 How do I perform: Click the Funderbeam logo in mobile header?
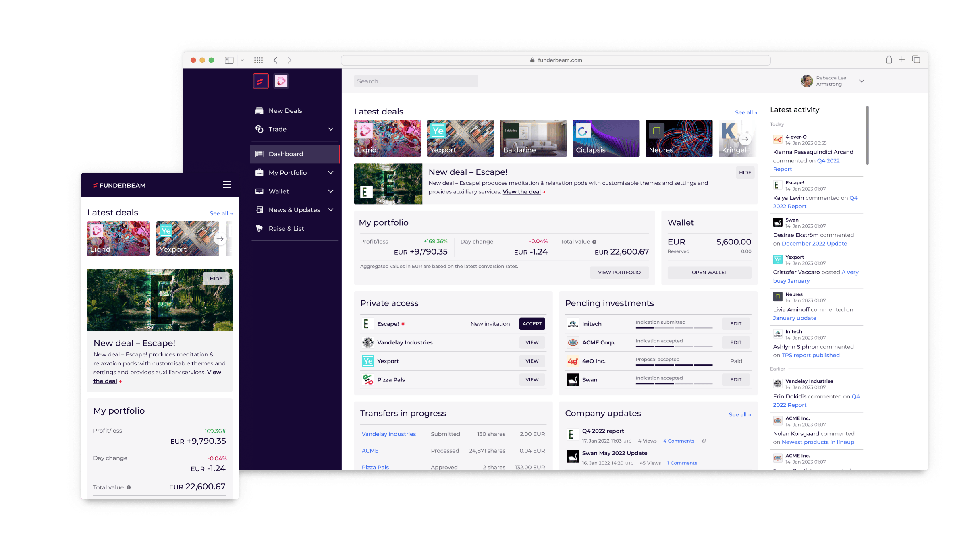click(x=120, y=186)
